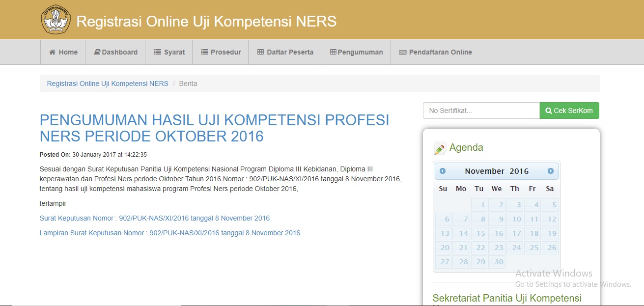Follow the Lampiran Surat Keputusan link
The height and width of the screenshot is (306, 644).
click(169, 232)
